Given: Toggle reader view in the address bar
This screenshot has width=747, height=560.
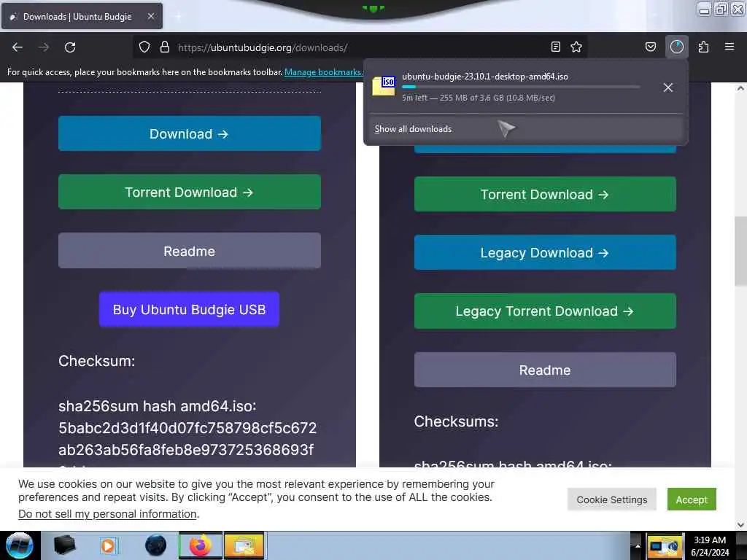Looking at the screenshot, I should click(555, 47).
